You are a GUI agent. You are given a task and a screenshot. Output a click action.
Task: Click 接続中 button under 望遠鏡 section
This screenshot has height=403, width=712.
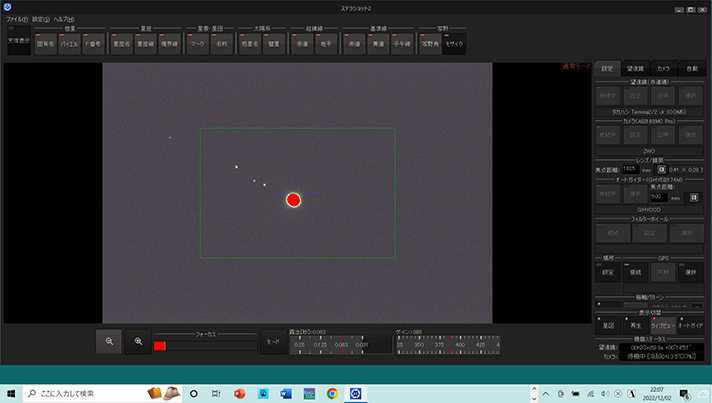(x=608, y=95)
